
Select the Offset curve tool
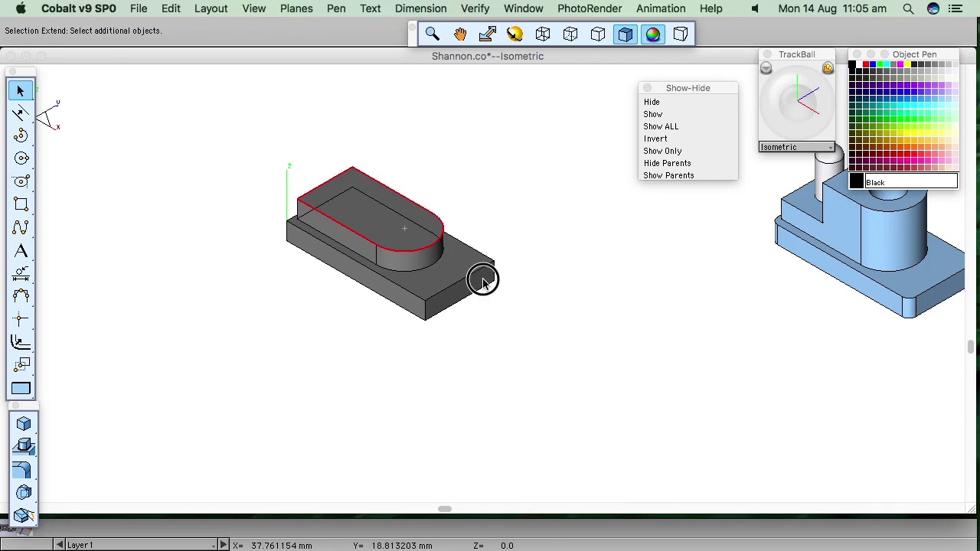click(21, 342)
